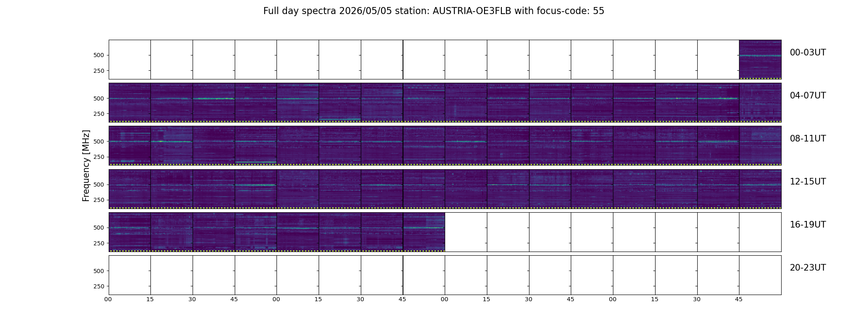
Task: Select the first spectrogram in the 04-07UT row
Action: 130,103
